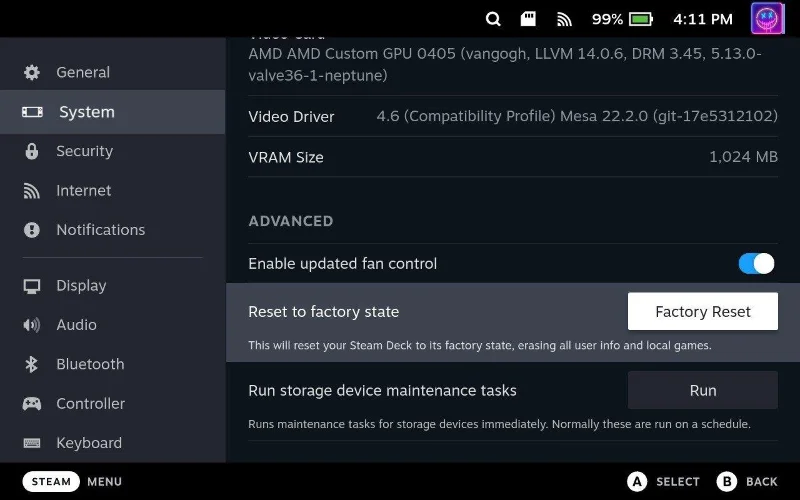Open Audio settings in sidebar
This screenshot has width=800, height=500.
[x=76, y=325]
